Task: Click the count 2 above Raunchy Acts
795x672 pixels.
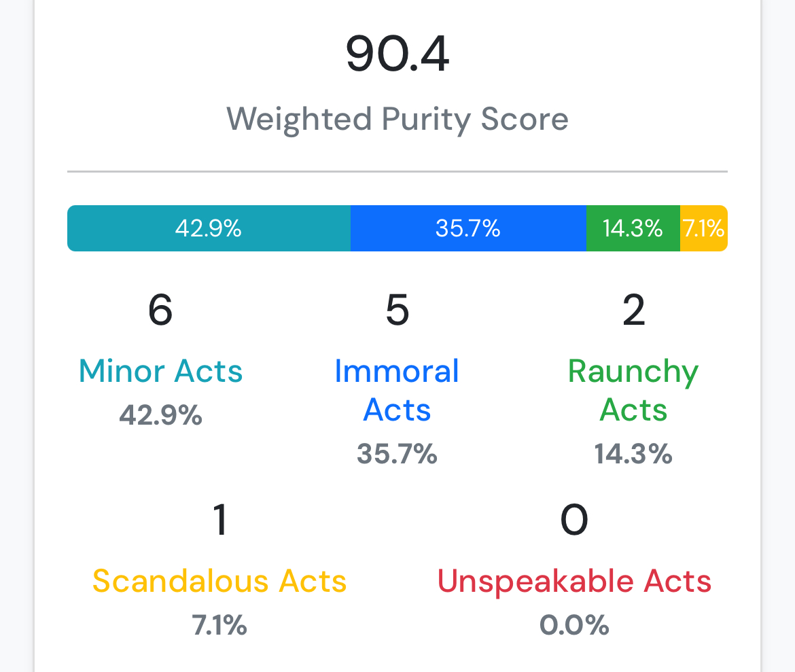Action: (634, 310)
